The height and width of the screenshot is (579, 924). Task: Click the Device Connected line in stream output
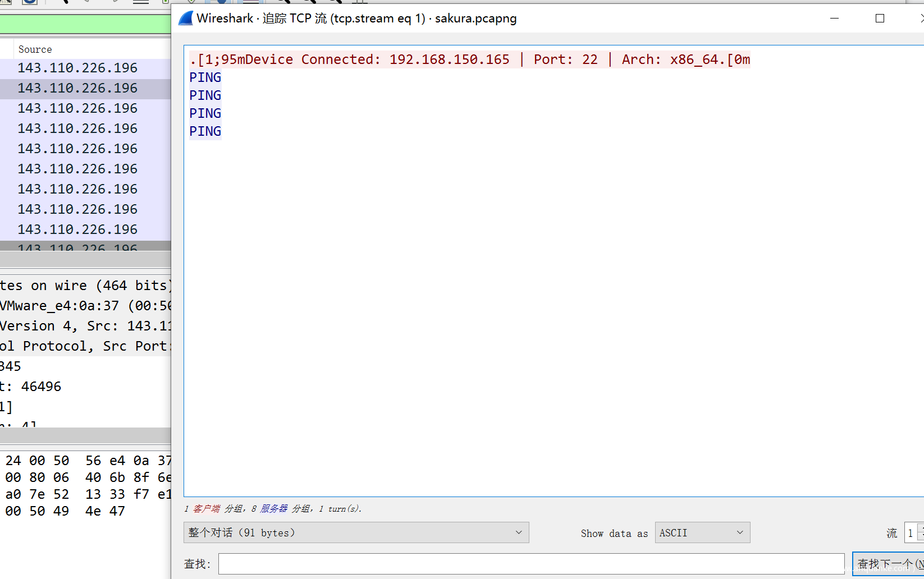[x=469, y=59]
